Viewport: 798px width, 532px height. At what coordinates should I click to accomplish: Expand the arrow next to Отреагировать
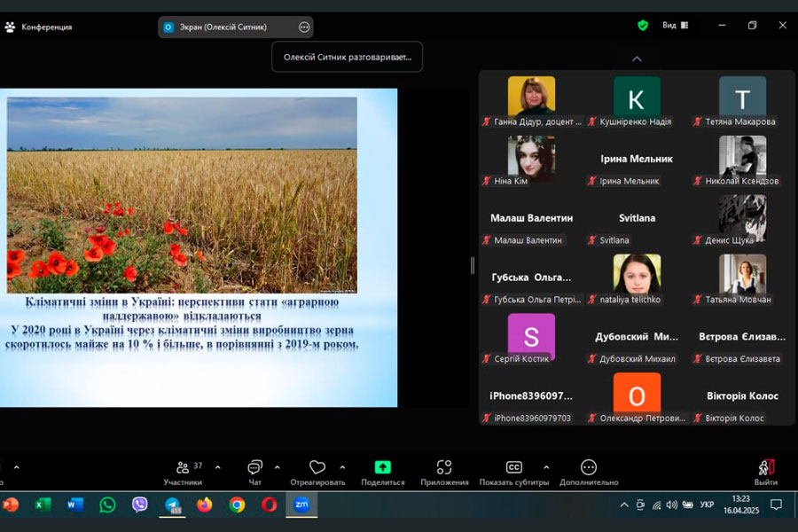click(x=342, y=467)
